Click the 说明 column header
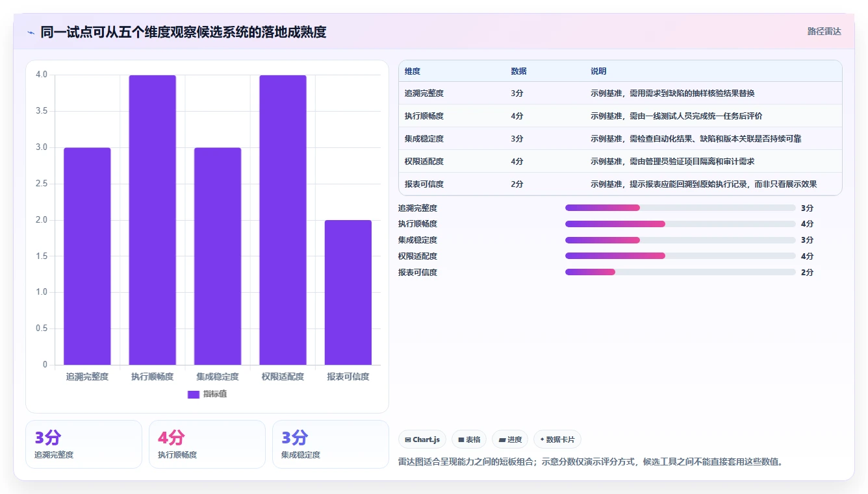The image size is (868, 494). tap(598, 71)
